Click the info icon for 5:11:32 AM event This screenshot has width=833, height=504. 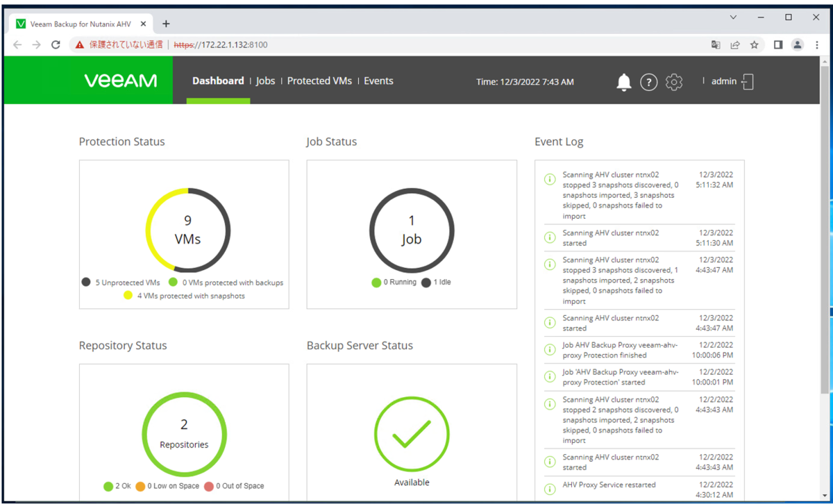[x=550, y=179]
